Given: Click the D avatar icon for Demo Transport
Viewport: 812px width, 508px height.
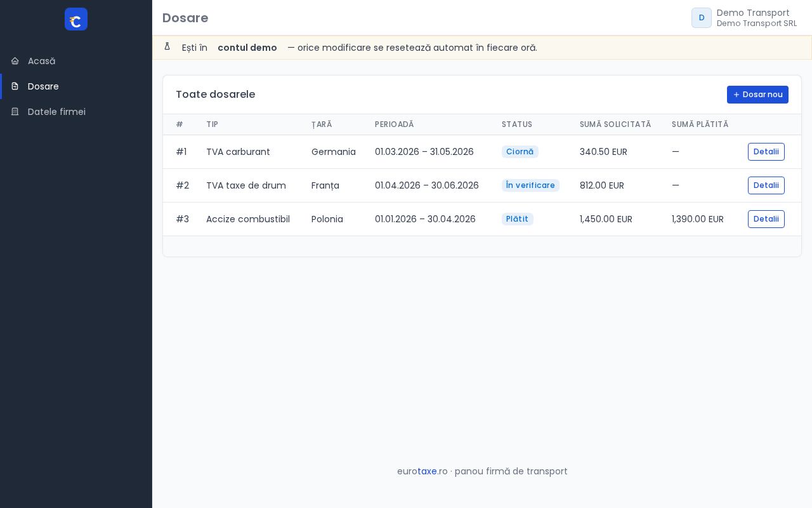Looking at the screenshot, I should click(x=702, y=18).
